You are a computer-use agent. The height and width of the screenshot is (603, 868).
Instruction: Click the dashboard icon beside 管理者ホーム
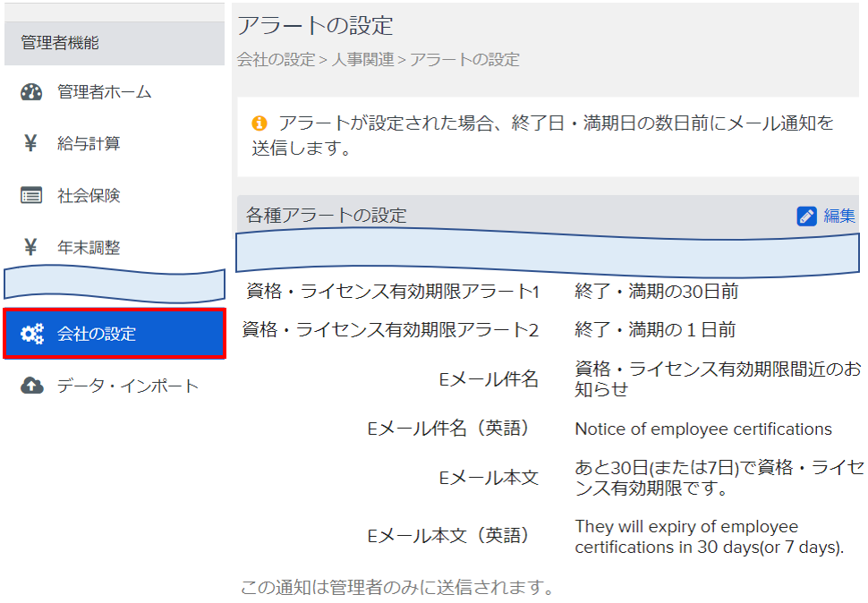click(x=31, y=92)
